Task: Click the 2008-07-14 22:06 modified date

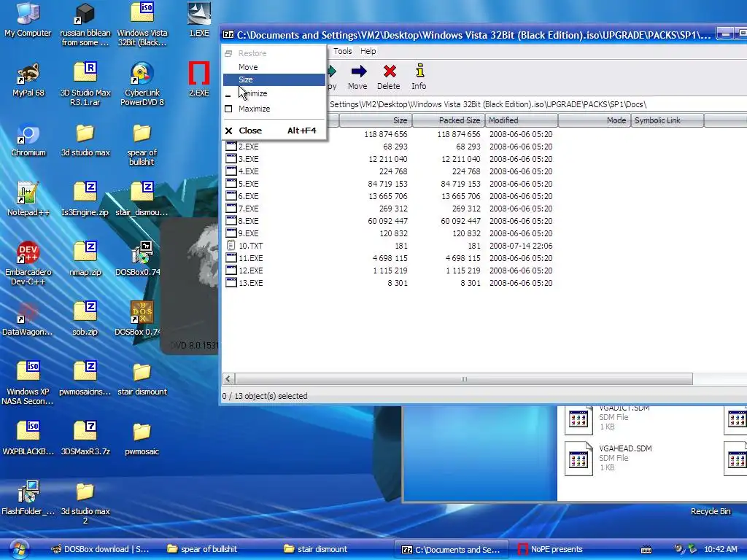Action: click(x=521, y=246)
